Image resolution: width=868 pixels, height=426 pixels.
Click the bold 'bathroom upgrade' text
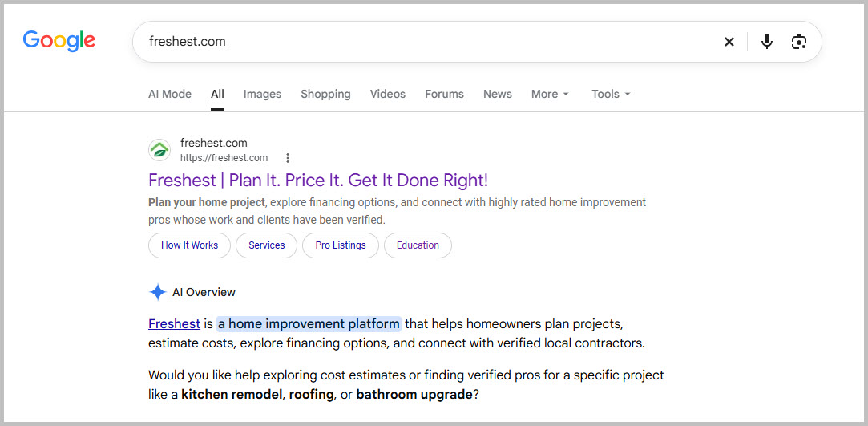pyautogui.click(x=414, y=396)
